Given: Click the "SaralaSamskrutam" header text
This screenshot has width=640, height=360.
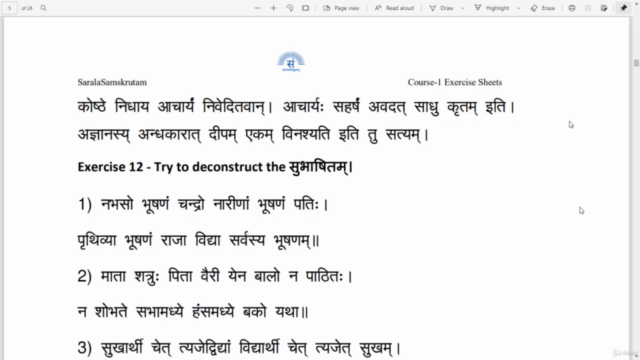Looking at the screenshot, I should [112, 82].
